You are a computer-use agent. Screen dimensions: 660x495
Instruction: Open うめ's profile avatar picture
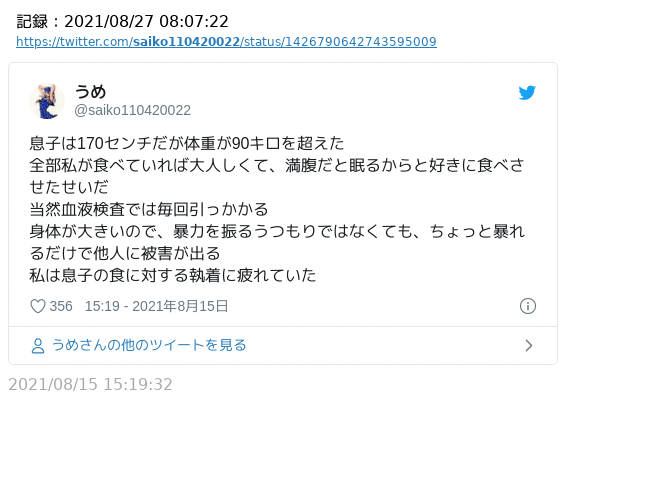coord(47,101)
